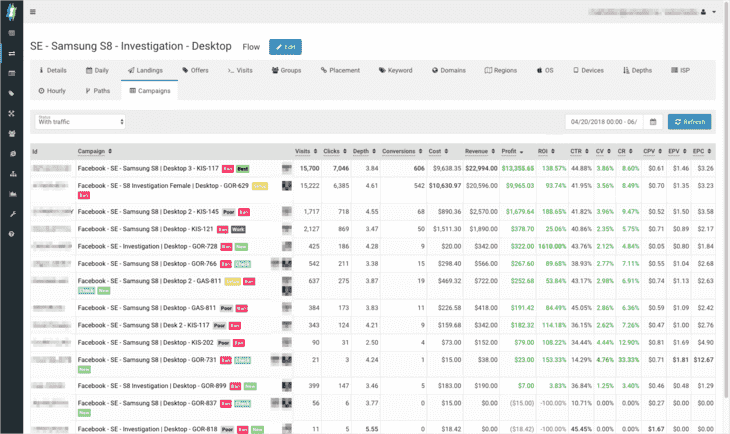
Task: Sort table by Clicks column
Action: 335,151
